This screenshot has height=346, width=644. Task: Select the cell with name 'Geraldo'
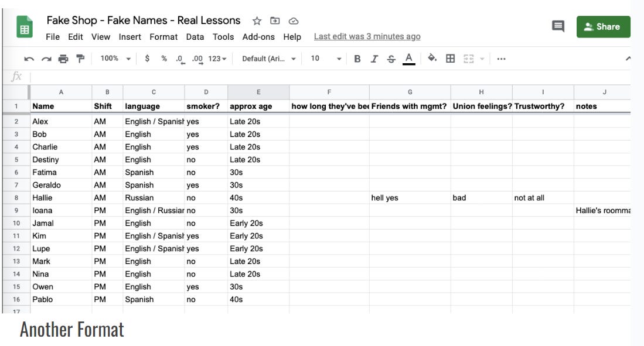(x=61, y=185)
